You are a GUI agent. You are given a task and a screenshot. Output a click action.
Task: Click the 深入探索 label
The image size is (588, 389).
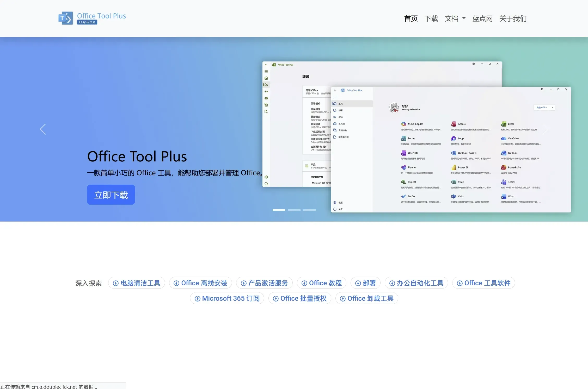[89, 283]
